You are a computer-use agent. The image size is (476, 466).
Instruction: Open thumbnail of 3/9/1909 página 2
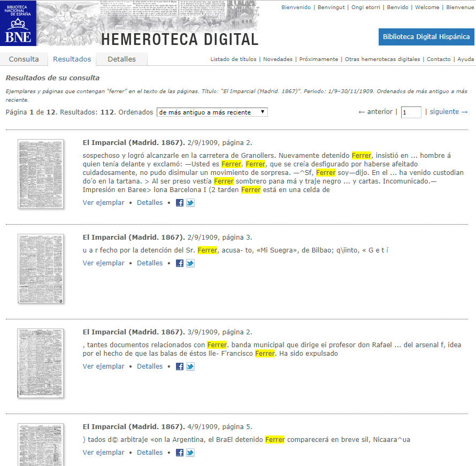[41, 363]
